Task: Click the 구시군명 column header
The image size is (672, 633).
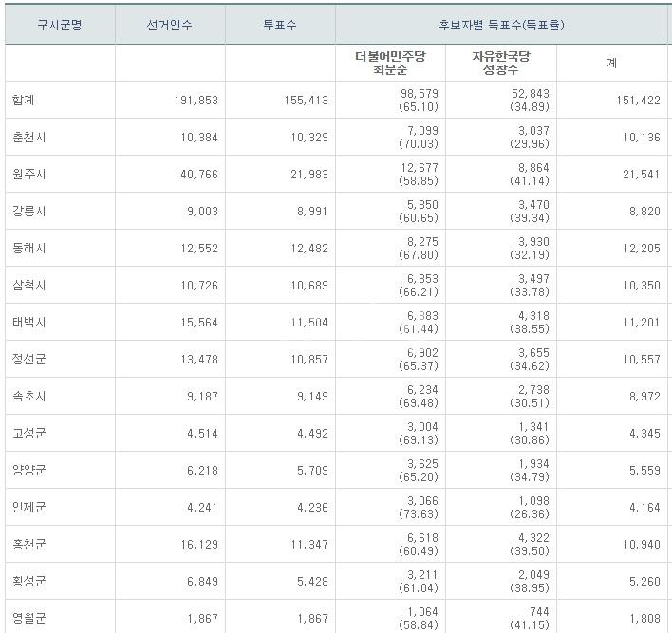Action: 60,25
